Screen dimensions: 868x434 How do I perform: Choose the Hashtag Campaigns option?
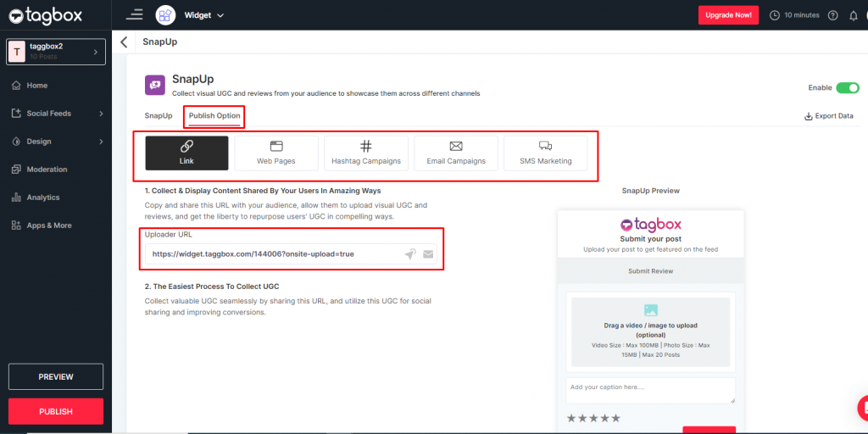[366, 153]
